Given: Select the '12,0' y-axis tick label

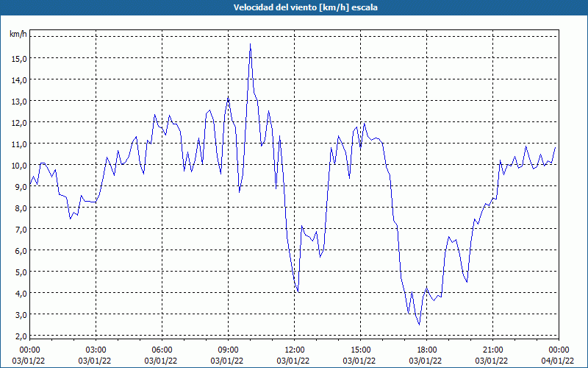Looking at the screenshot, I should pos(19,123).
